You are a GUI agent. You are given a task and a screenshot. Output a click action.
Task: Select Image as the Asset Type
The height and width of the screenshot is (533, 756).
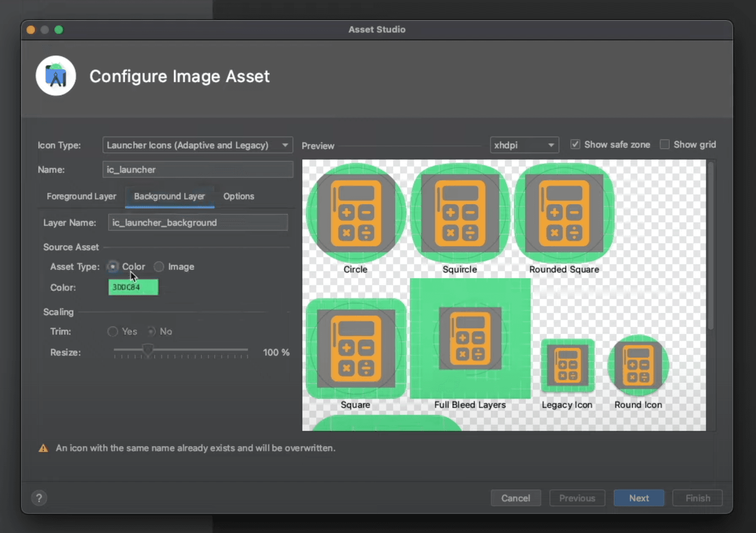(x=159, y=266)
